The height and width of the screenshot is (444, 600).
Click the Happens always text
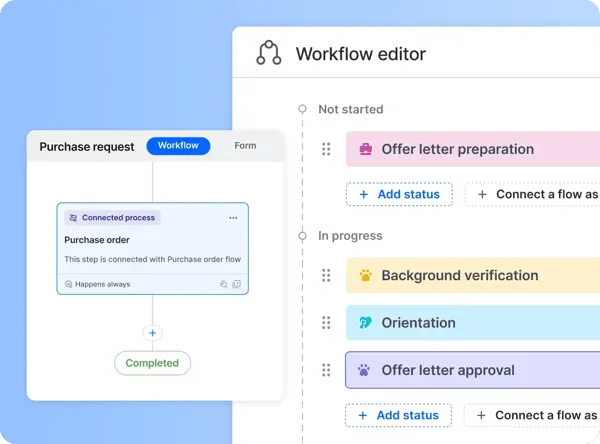pos(103,284)
